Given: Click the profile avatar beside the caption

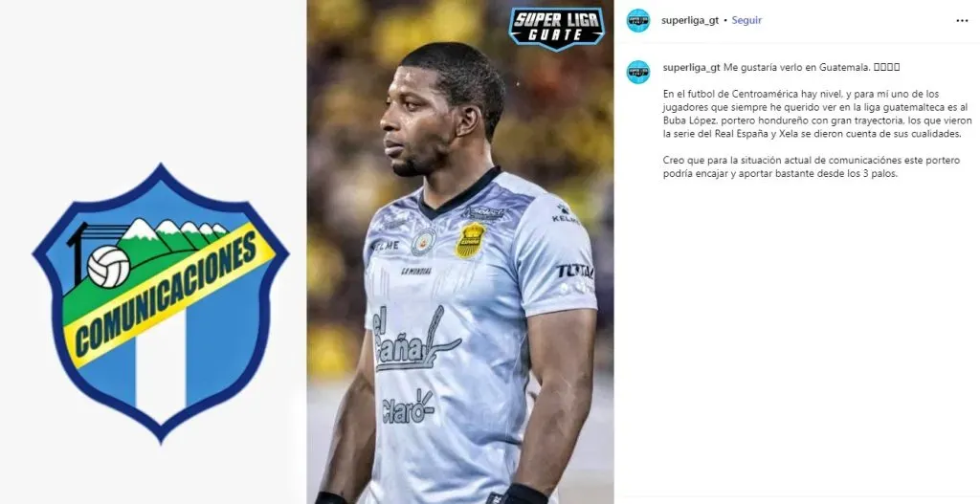Looking at the screenshot, I should pyautogui.click(x=638, y=72).
